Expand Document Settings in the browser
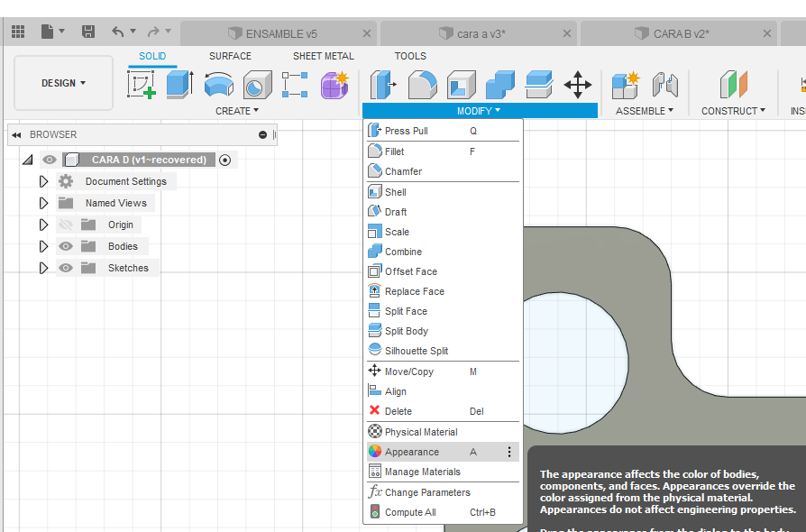 tap(43, 181)
